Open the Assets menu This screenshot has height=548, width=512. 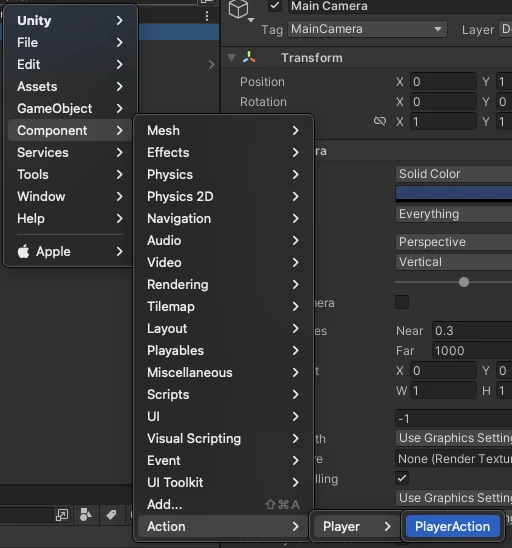coord(70,86)
